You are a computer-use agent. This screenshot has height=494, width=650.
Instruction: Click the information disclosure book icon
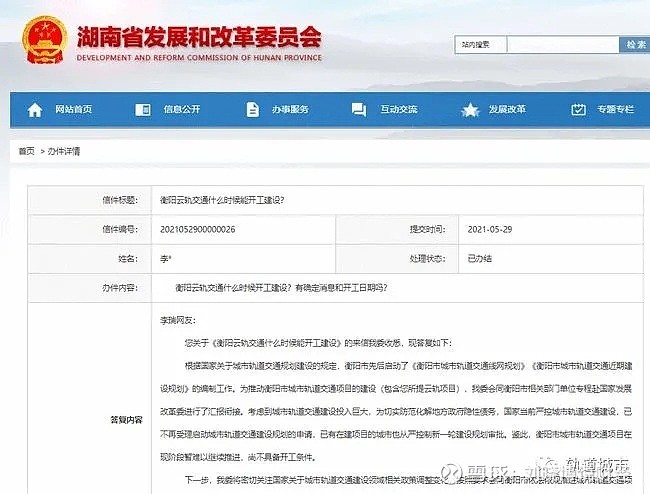coord(143,110)
